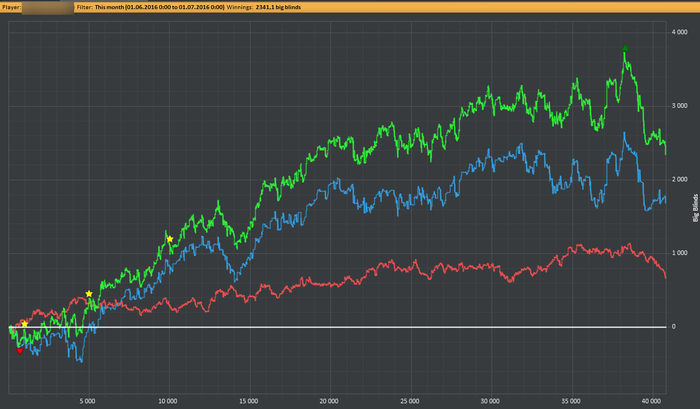Click the green peak triangle marker

[625, 48]
